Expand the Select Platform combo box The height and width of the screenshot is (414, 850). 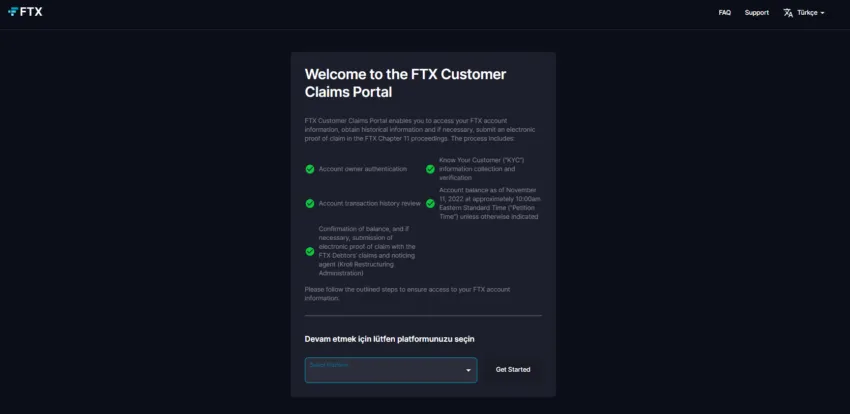point(391,370)
